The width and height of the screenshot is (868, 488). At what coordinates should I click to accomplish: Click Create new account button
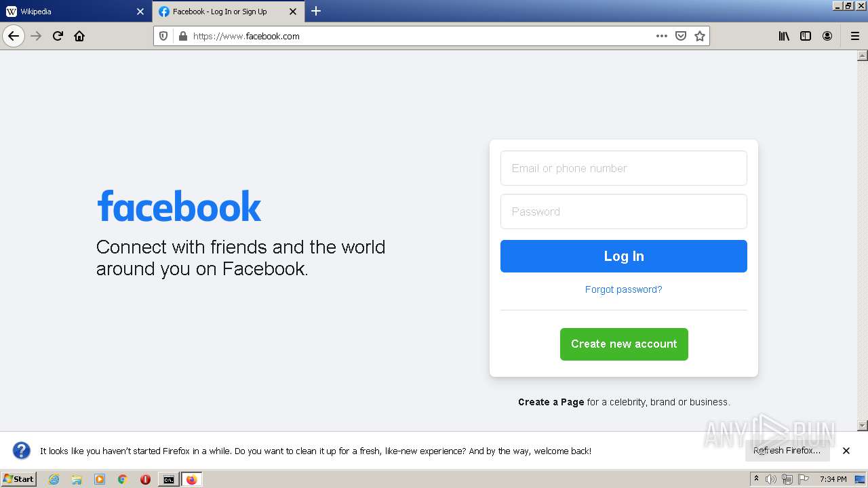tap(624, 344)
